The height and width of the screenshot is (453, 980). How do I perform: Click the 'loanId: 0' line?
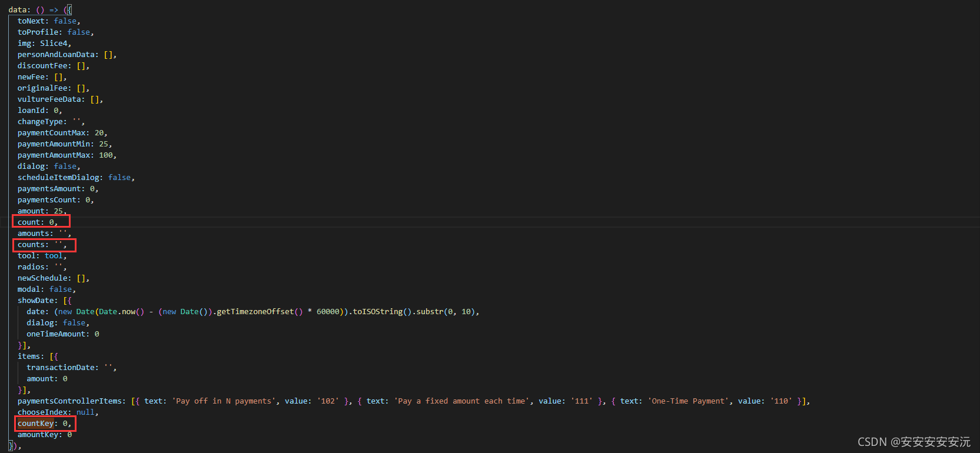40,111
